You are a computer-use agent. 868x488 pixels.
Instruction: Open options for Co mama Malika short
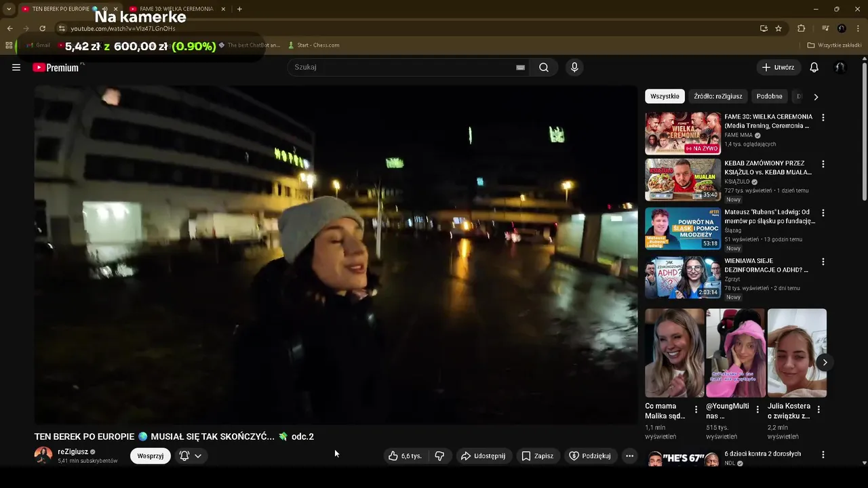[x=696, y=409]
